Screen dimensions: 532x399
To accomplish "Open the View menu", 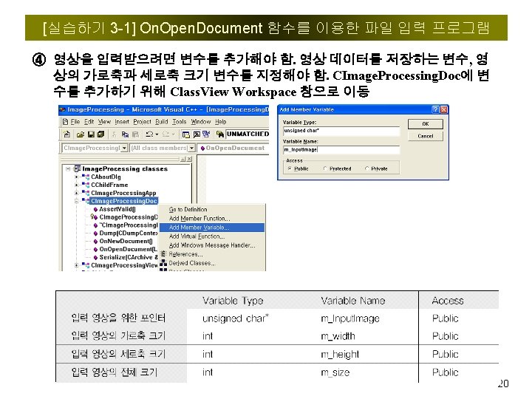I will pos(104,122).
